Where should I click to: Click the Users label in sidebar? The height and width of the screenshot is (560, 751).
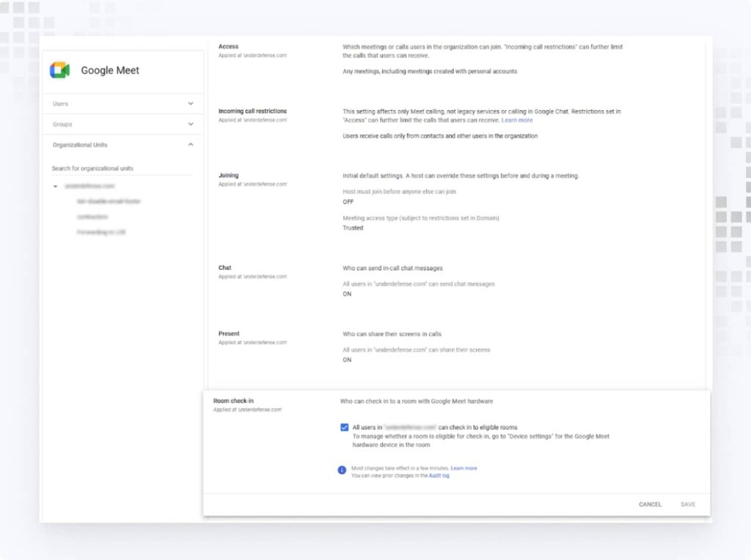point(60,103)
